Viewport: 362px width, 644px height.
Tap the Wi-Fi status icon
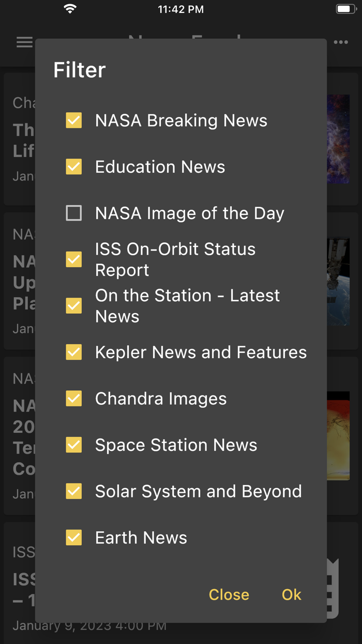[70, 8]
